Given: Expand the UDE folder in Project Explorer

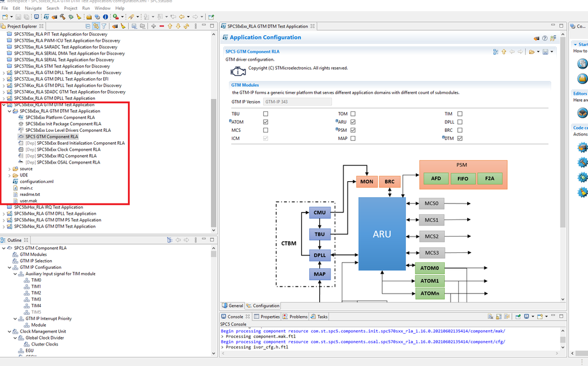Looking at the screenshot, I should [10, 175].
